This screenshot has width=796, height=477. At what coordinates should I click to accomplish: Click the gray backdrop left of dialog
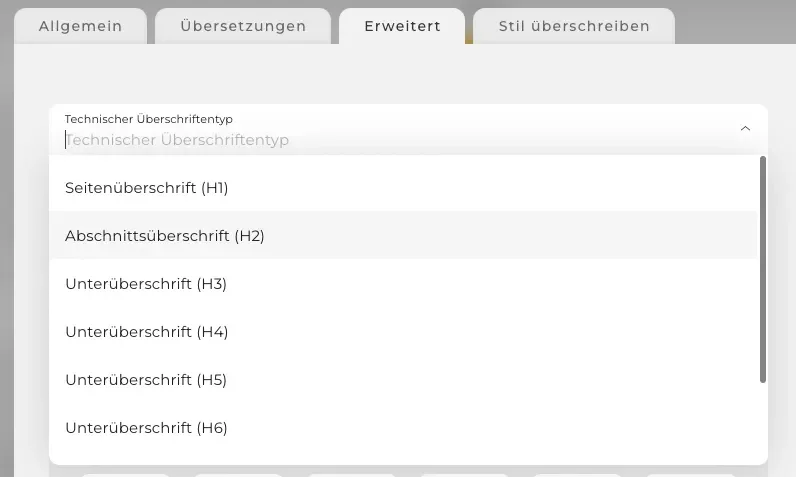[x=7, y=254]
